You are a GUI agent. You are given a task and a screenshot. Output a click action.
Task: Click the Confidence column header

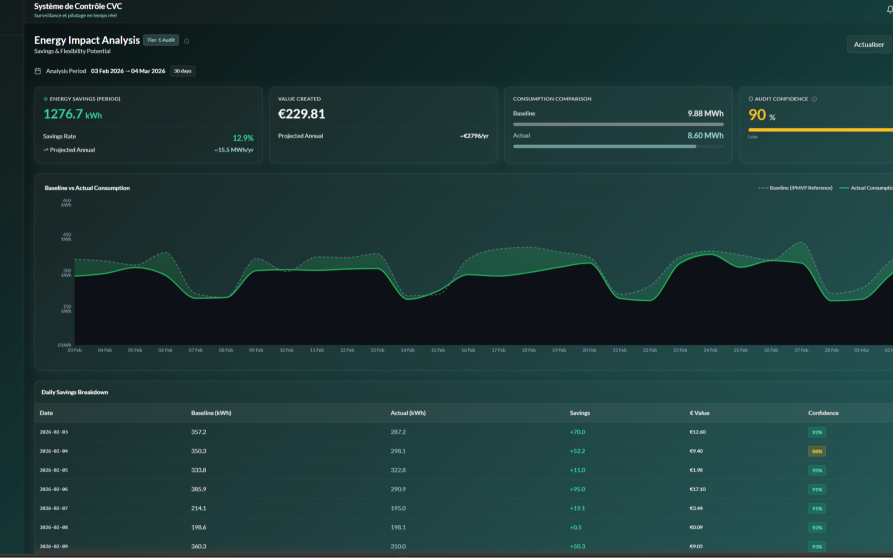tap(823, 413)
